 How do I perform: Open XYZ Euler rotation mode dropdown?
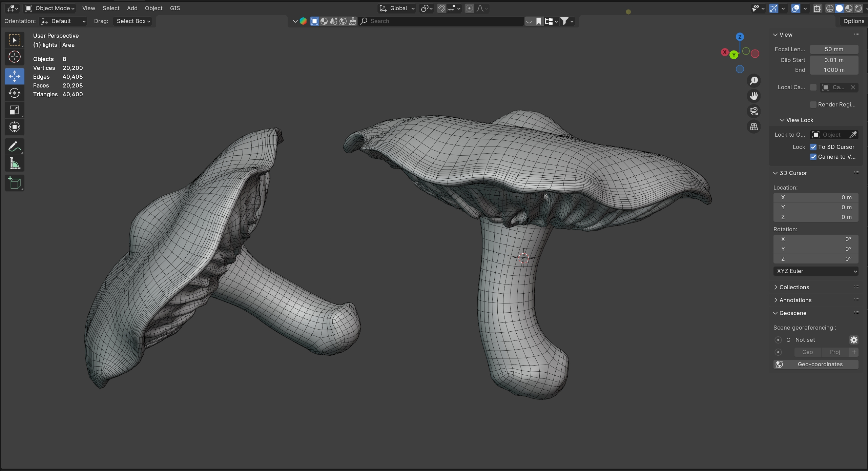coord(815,271)
